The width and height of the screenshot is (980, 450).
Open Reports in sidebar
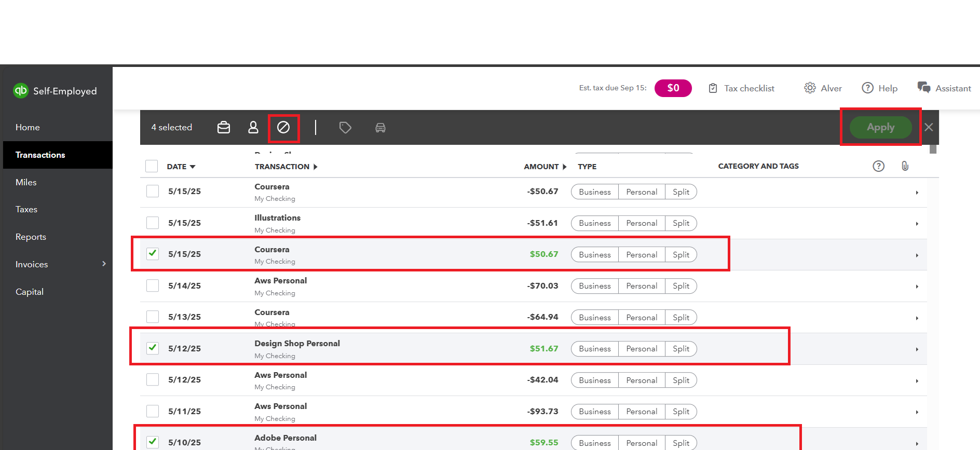[x=31, y=237]
